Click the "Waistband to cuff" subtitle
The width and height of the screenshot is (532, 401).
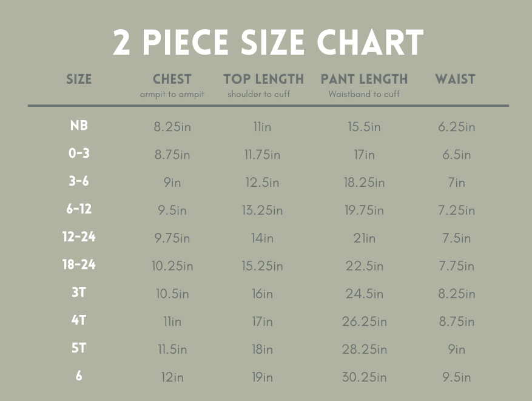364,95
